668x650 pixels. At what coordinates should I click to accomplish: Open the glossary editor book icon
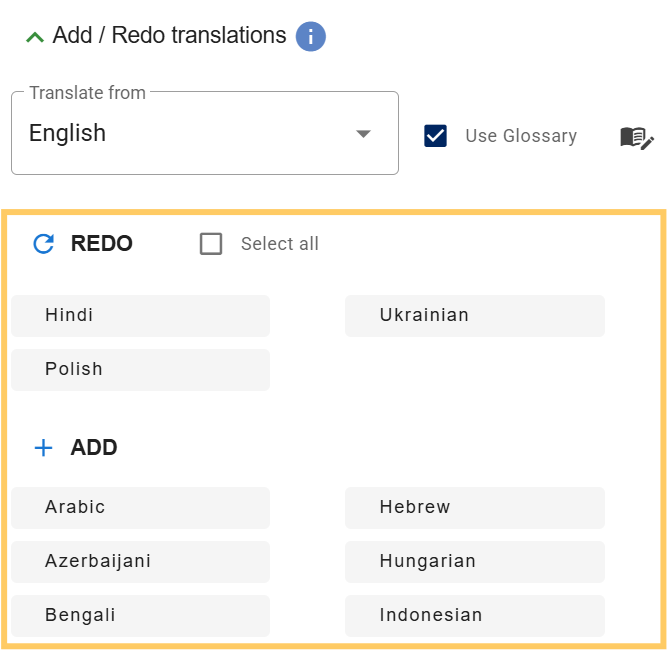[x=636, y=137]
